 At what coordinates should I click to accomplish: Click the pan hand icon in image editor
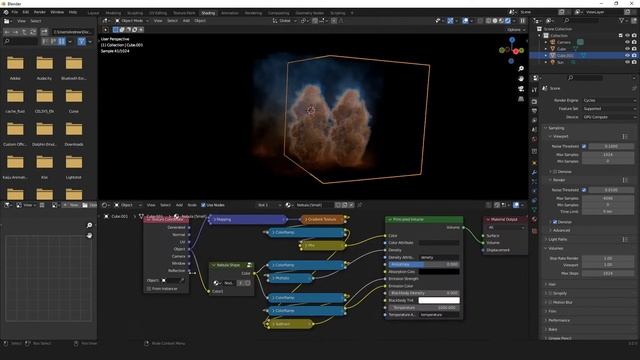[89, 236]
